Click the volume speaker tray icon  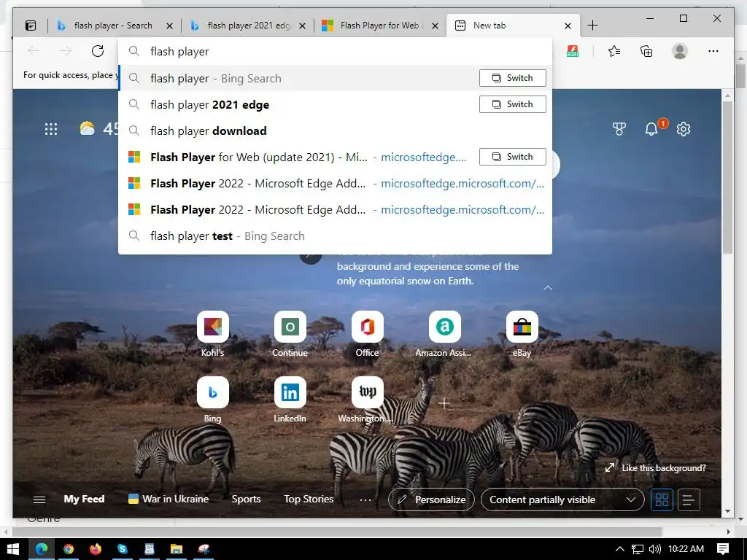pyautogui.click(x=654, y=549)
